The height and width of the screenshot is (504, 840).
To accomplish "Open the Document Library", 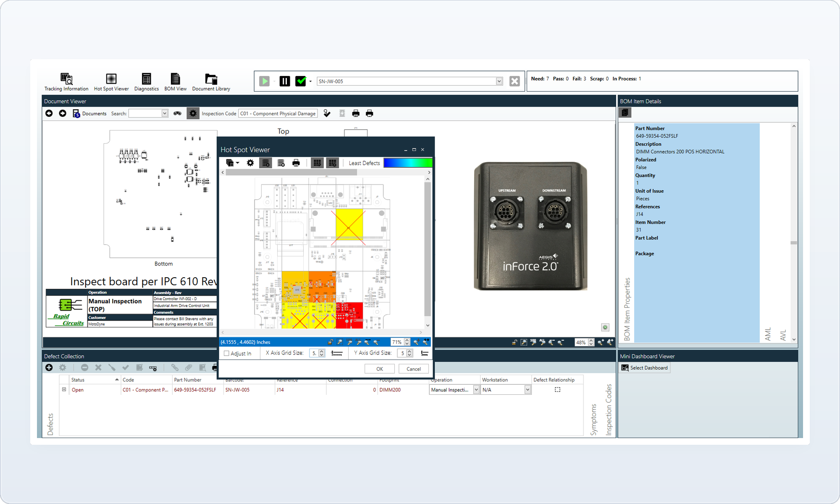I will (211, 82).
